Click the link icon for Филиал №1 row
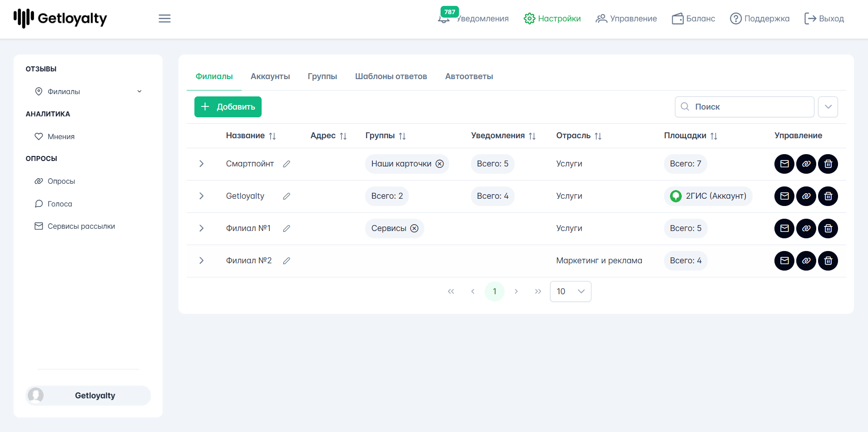The image size is (868, 432). pos(806,228)
